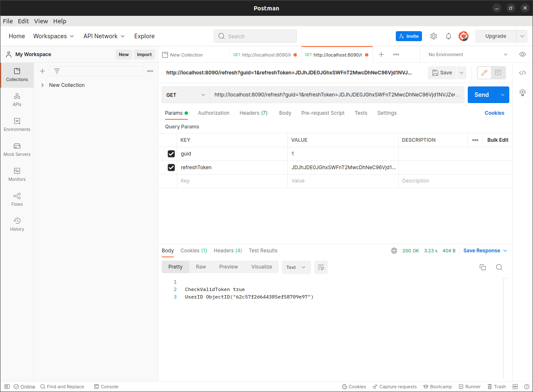The image size is (533, 392).
Task: Add a new request tab with the plus icon
Action: [x=381, y=54]
